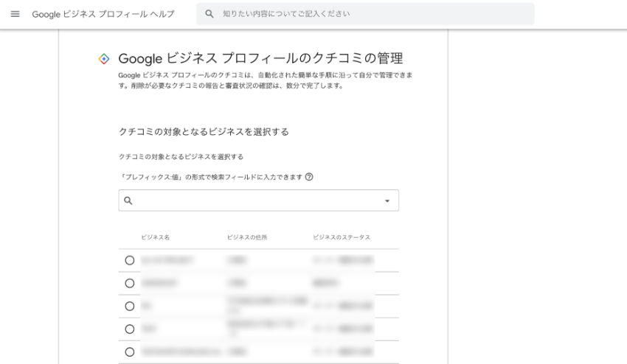Click the ビジネス名 column header

coord(155,237)
